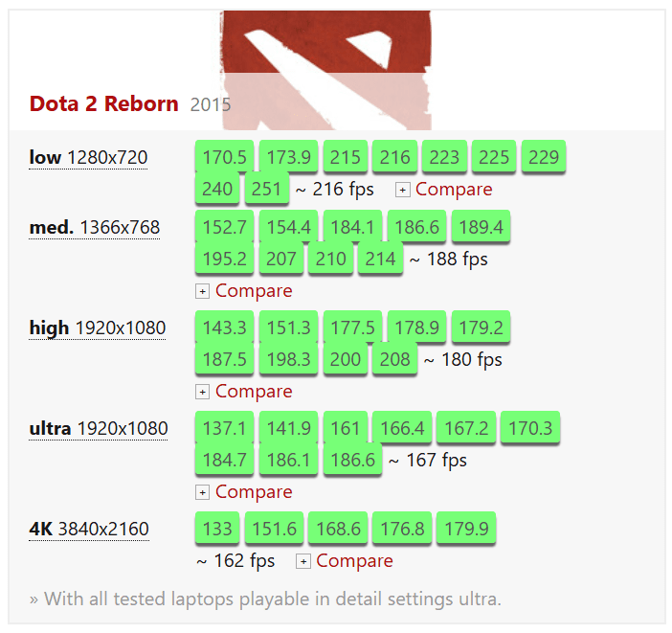This screenshot has height=633, width=672.
Task: Open the 168.6 4K result badge
Action: tap(338, 529)
